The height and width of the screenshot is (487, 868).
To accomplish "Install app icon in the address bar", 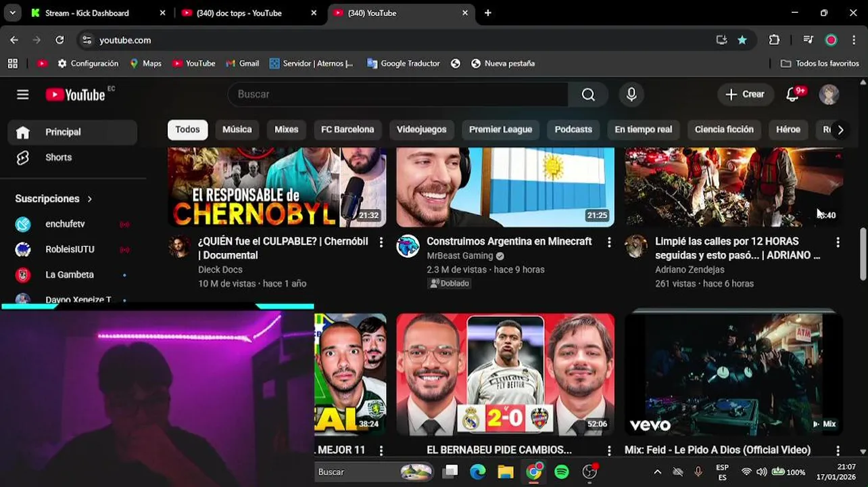I will coord(721,40).
